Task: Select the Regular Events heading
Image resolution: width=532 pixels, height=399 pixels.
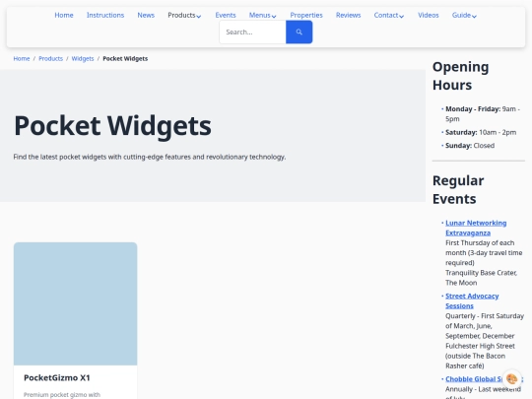Action: coord(458,190)
